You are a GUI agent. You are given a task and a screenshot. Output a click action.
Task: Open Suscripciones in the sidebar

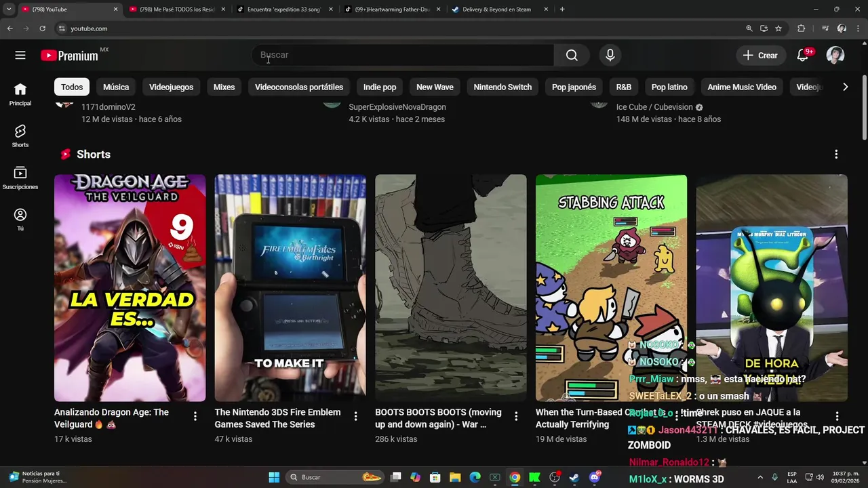(x=20, y=178)
